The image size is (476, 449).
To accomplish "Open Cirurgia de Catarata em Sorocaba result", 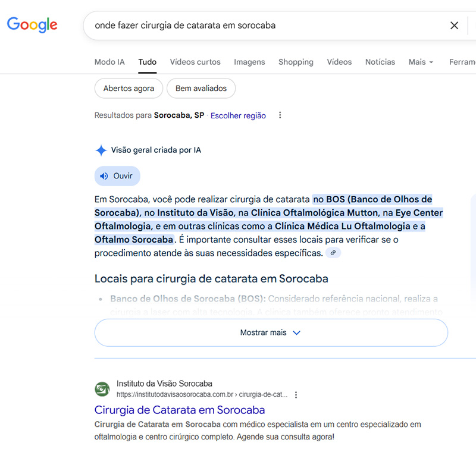I will click(x=179, y=410).
